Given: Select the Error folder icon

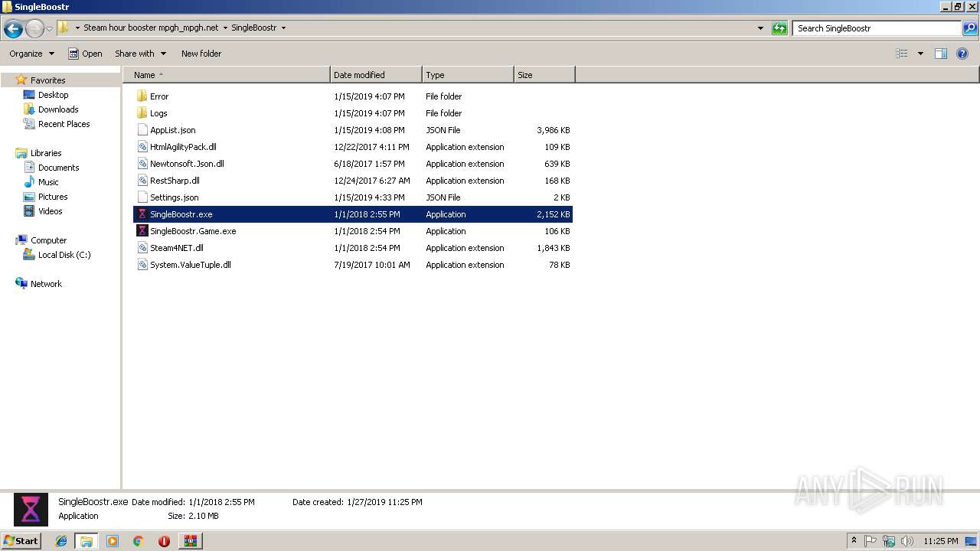Looking at the screenshot, I should (142, 96).
